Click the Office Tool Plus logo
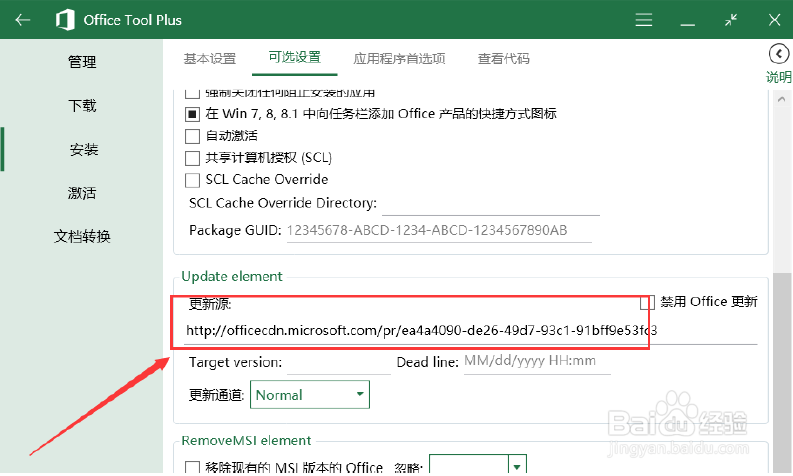 [65, 20]
